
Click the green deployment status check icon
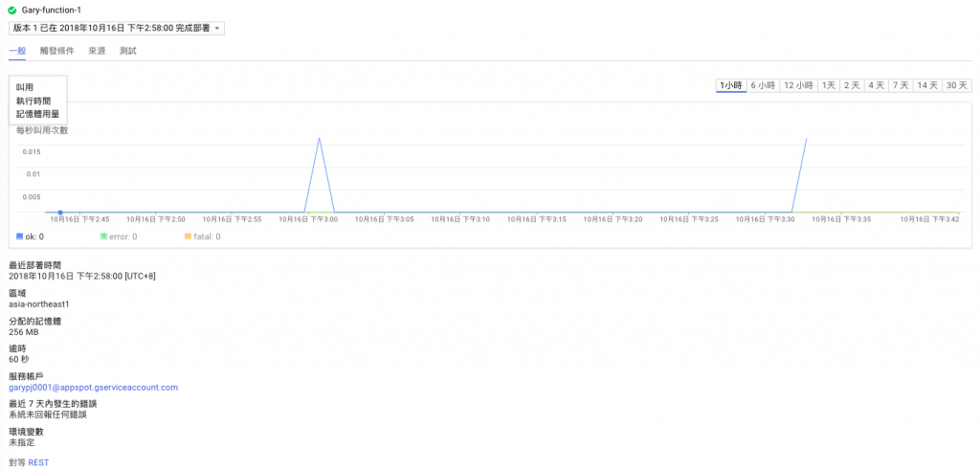[x=12, y=11]
